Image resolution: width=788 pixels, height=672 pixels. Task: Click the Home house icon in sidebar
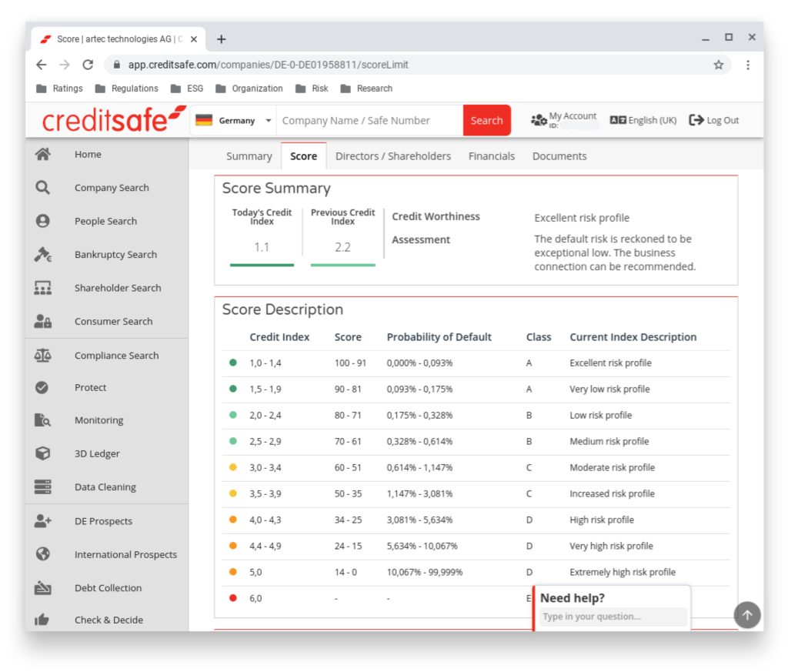click(43, 154)
